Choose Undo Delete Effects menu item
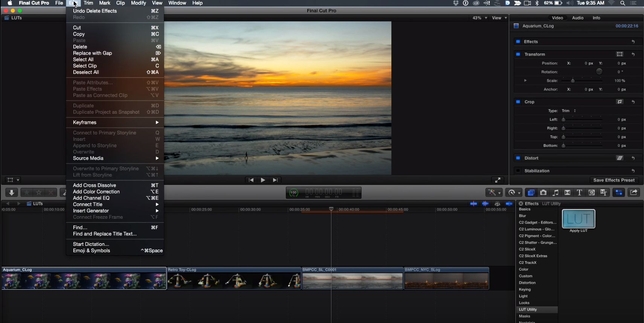Viewport: 644px width, 323px height. pyautogui.click(x=115, y=11)
